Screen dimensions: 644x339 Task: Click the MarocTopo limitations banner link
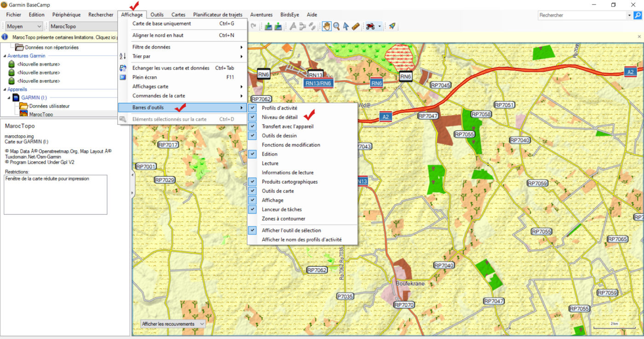64,37
